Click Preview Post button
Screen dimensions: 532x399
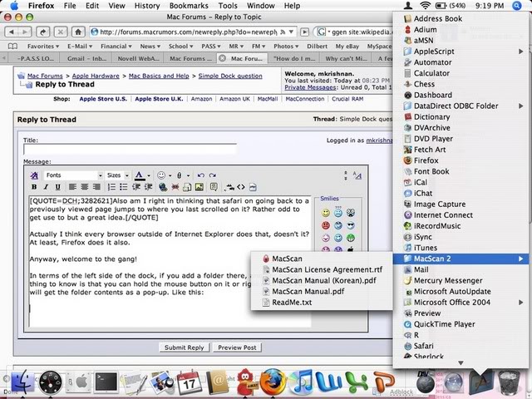pyautogui.click(x=237, y=347)
